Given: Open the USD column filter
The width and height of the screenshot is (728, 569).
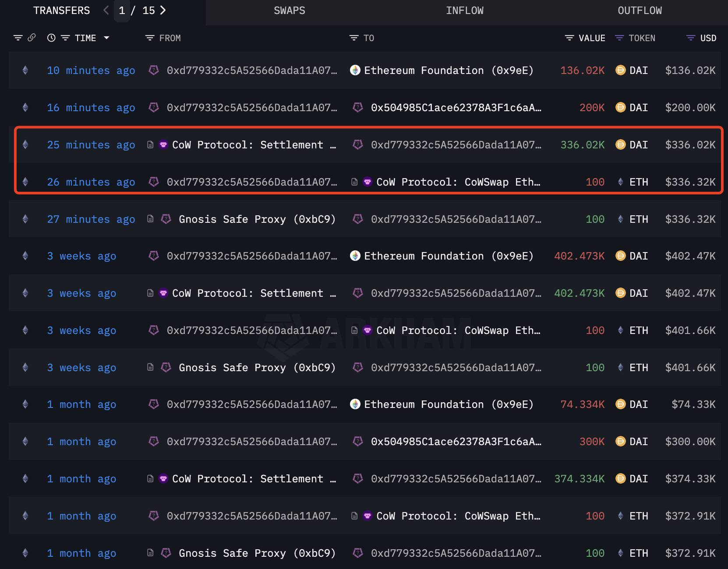Looking at the screenshot, I should (x=690, y=38).
